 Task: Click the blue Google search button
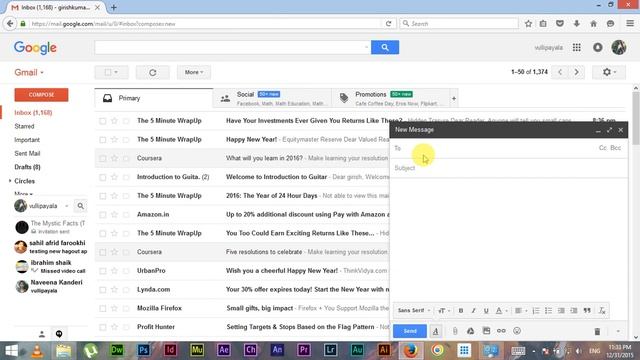(385, 47)
